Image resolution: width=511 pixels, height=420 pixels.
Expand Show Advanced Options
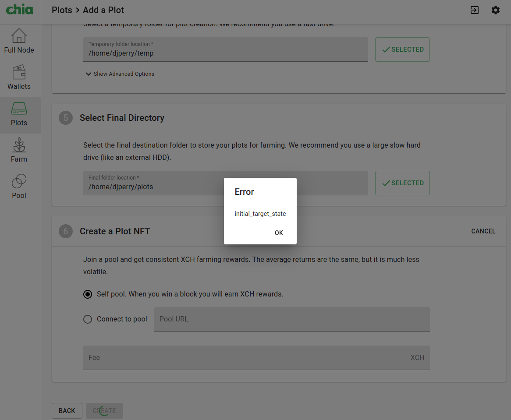pyautogui.click(x=120, y=74)
